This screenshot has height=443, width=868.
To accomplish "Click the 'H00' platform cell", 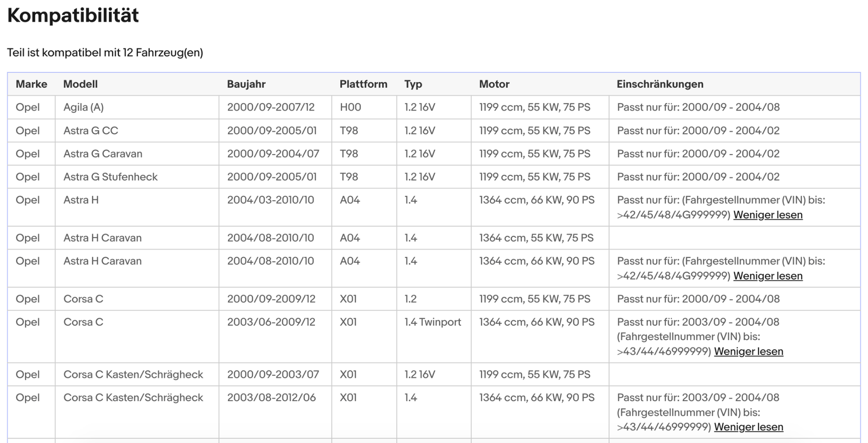I will [350, 107].
